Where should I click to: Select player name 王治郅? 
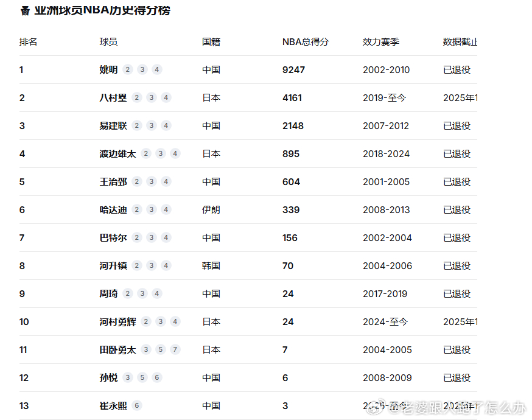point(113,181)
